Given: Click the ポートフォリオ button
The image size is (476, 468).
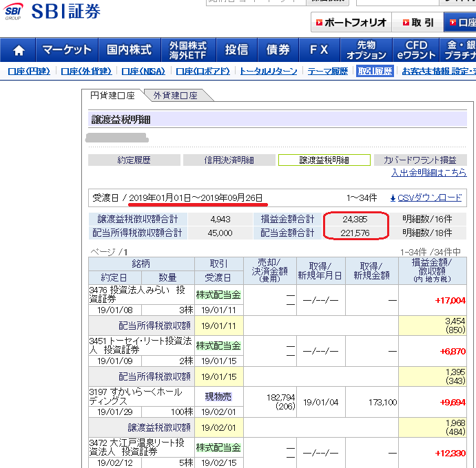Looking at the screenshot, I should 351,23.
